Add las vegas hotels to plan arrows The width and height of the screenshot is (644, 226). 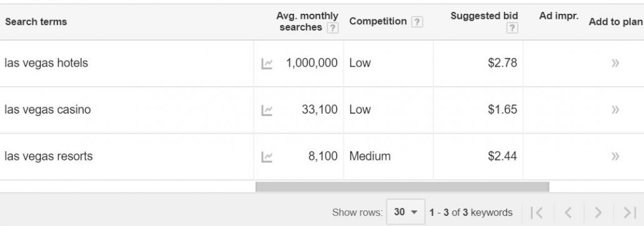[x=615, y=63]
